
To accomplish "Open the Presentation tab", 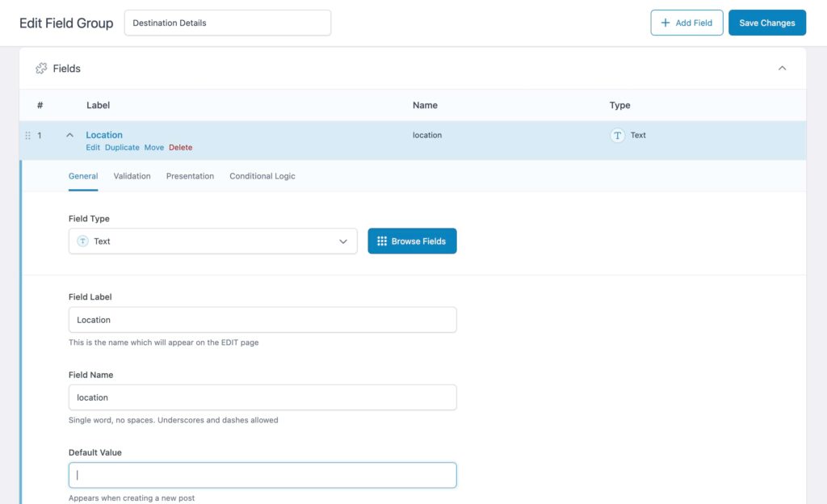I will [x=190, y=176].
